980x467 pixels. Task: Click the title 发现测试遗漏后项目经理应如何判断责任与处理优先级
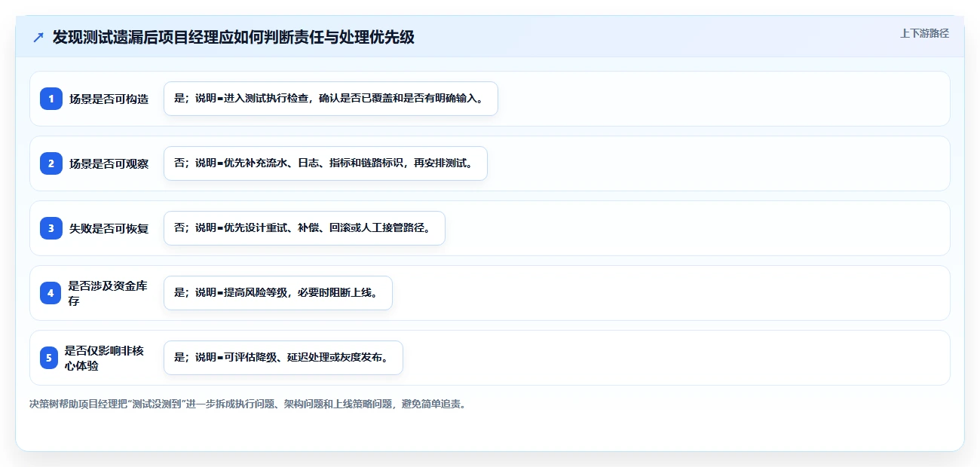233,37
